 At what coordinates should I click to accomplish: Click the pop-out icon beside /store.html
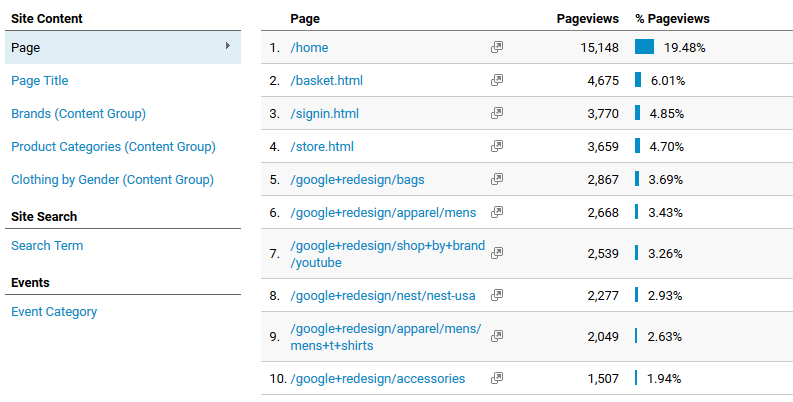[497, 146]
